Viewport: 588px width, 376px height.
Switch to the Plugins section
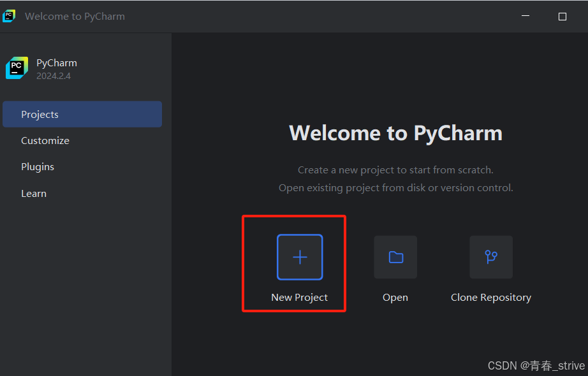coord(38,167)
